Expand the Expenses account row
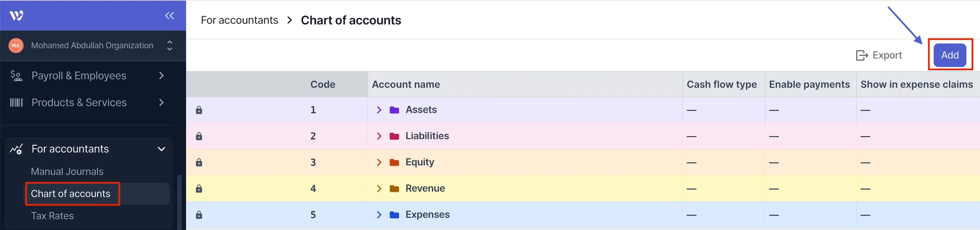 379,215
